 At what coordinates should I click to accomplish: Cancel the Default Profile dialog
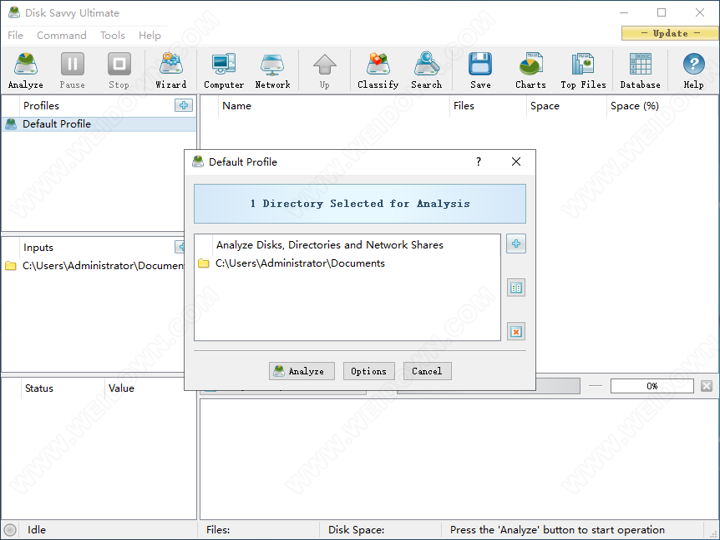pyautogui.click(x=427, y=371)
